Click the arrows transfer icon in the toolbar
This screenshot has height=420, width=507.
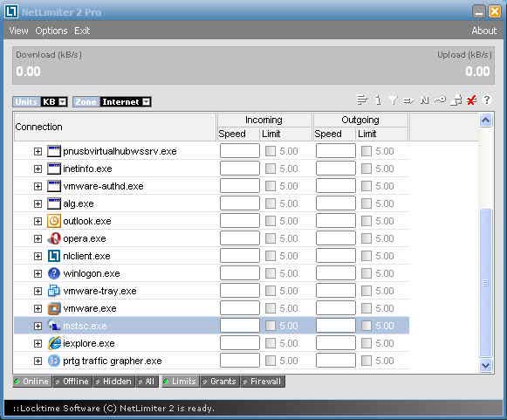(408, 101)
